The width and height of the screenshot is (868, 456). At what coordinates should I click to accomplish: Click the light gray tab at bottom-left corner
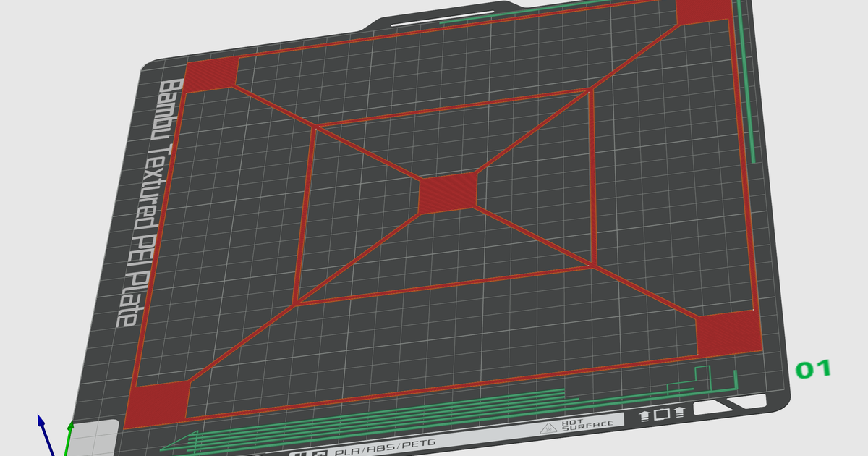pos(95,436)
